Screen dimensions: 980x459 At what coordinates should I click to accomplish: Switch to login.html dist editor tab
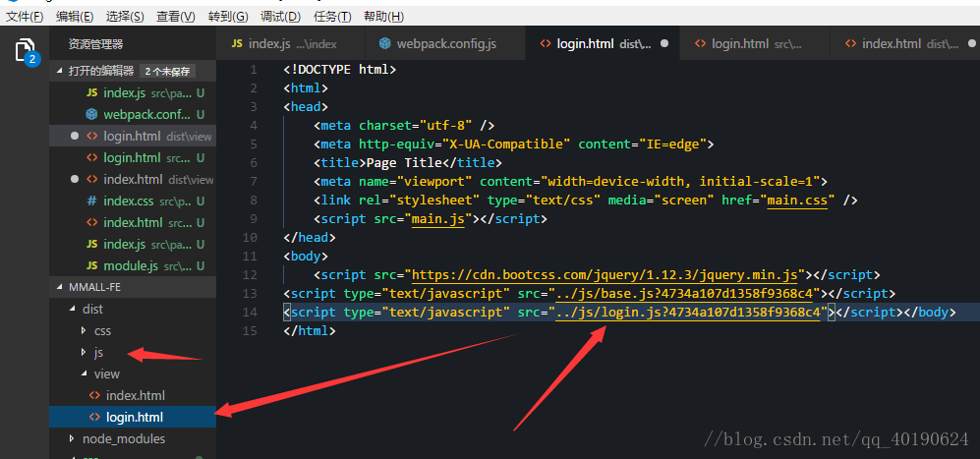[603, 44]
